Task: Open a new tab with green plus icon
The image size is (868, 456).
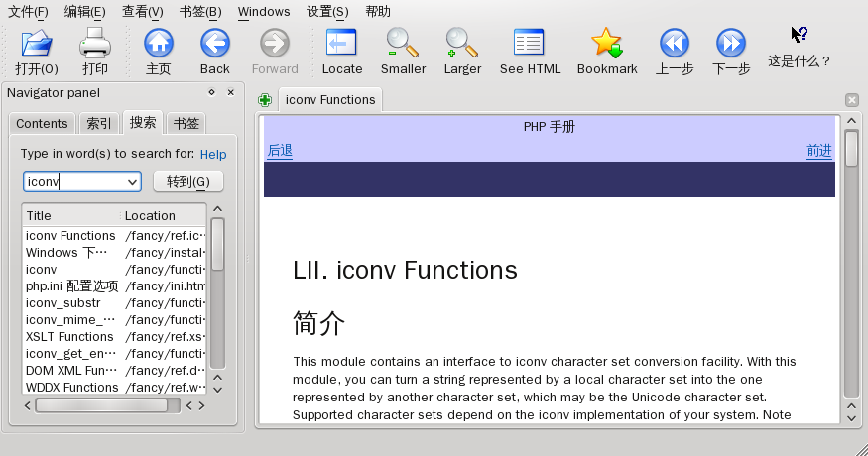Action: (265, 100)
